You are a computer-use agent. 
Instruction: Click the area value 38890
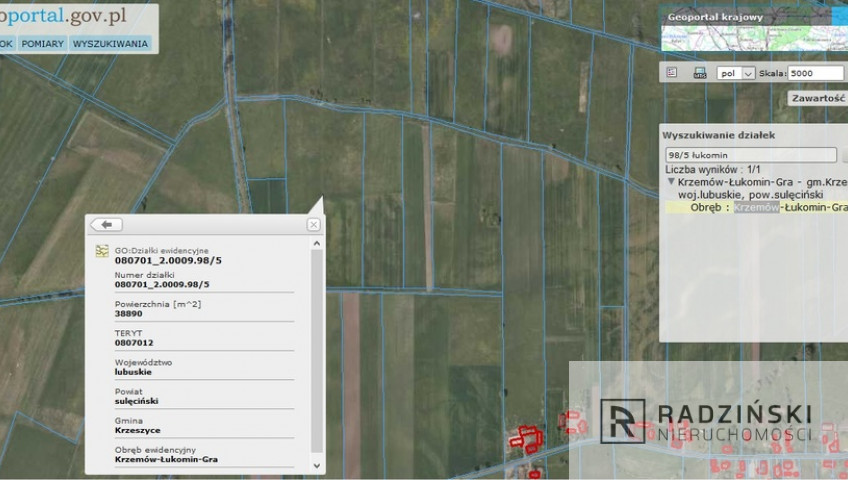(129, 314)
